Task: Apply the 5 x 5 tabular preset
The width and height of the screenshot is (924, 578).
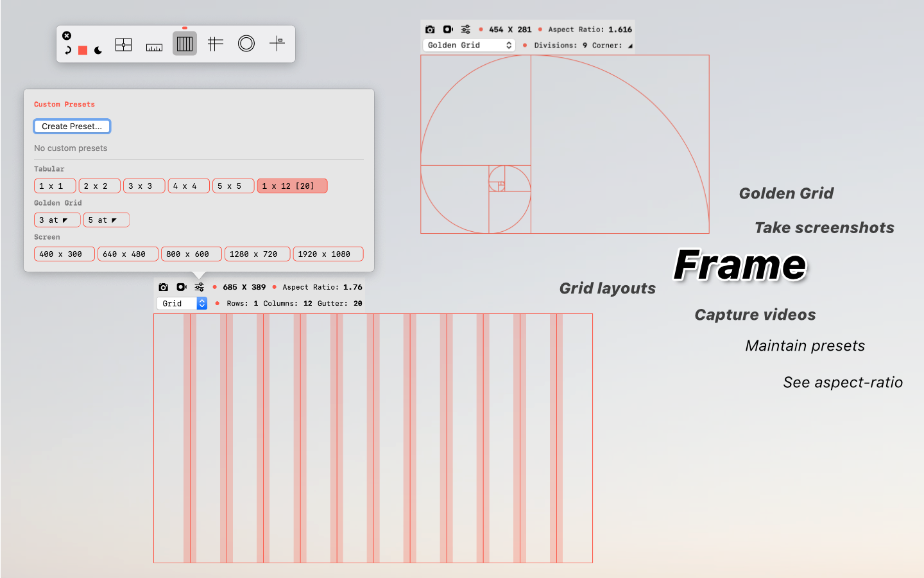Action: pyautogui.click(x=233, y=186)
